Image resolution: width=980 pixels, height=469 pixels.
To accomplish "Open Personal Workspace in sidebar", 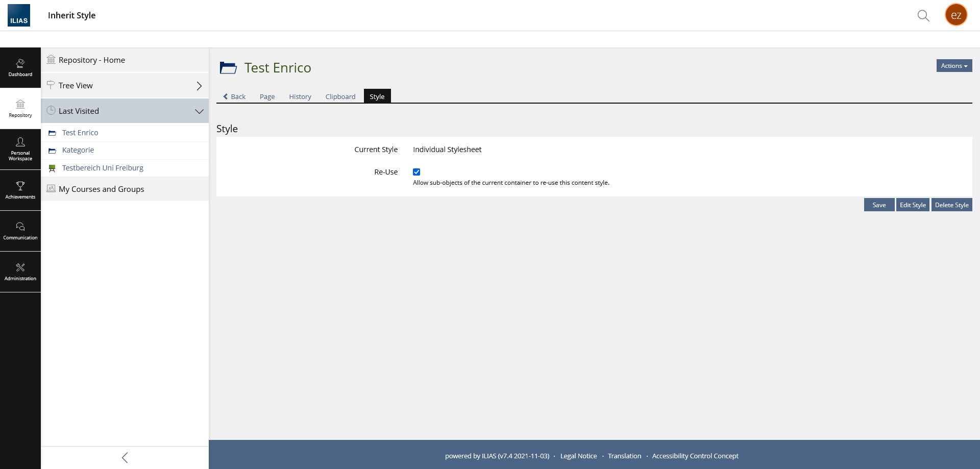I will point(20,149).
